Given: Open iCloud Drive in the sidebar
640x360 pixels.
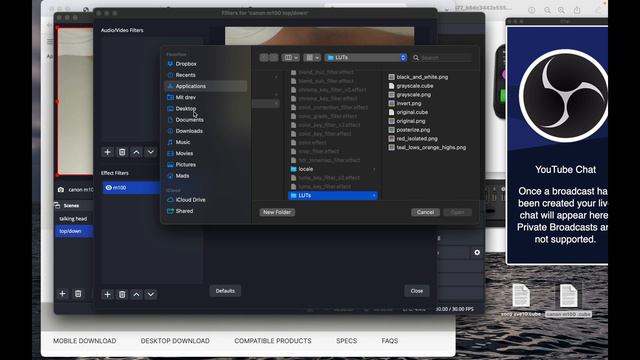Looking at the screenshot, I should click(190, 200).
